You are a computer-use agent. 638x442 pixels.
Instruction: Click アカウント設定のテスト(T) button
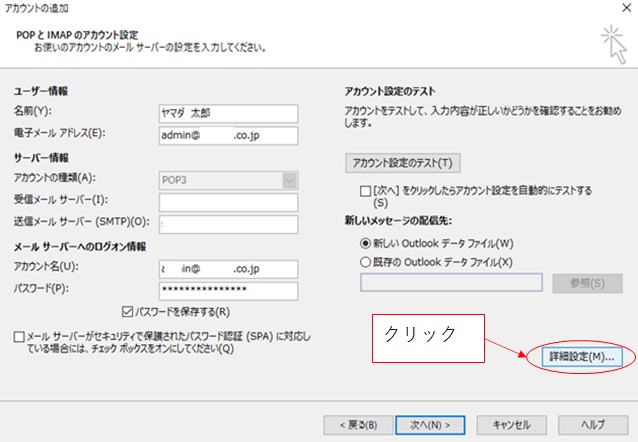tap(403, 163)
